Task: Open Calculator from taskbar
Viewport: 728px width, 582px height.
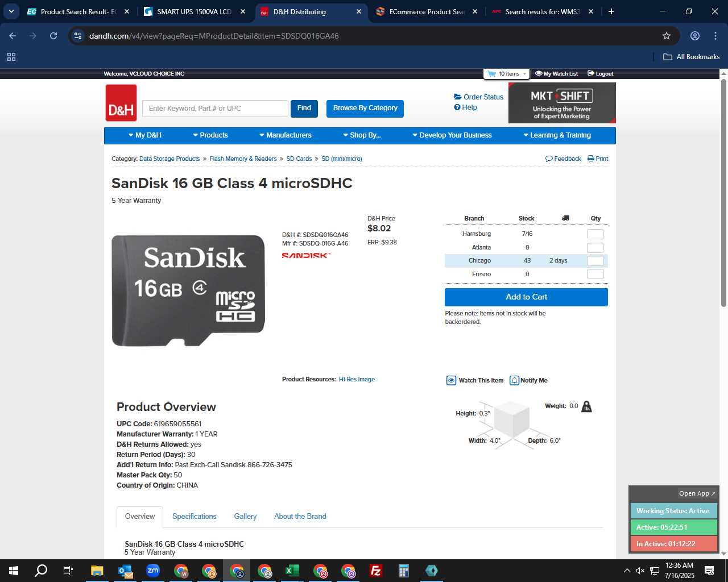Action: pos(403,571)
